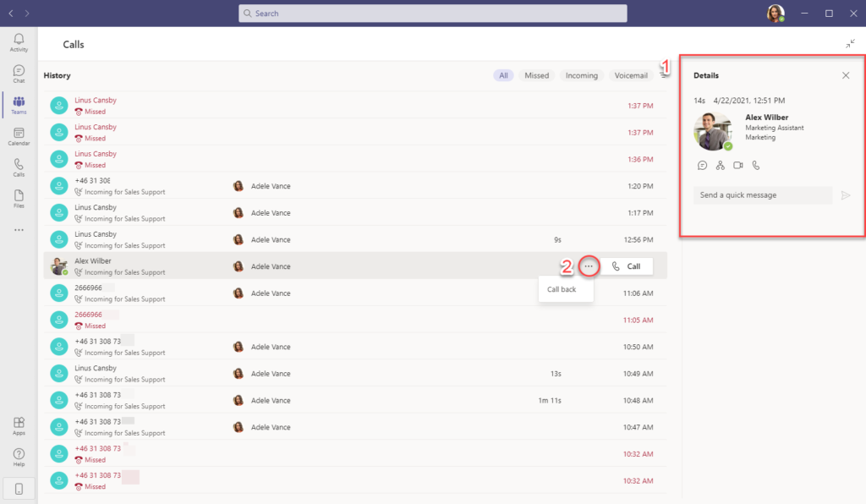Select the +46 31 308 number at 1:20 PM

(92, 180)
